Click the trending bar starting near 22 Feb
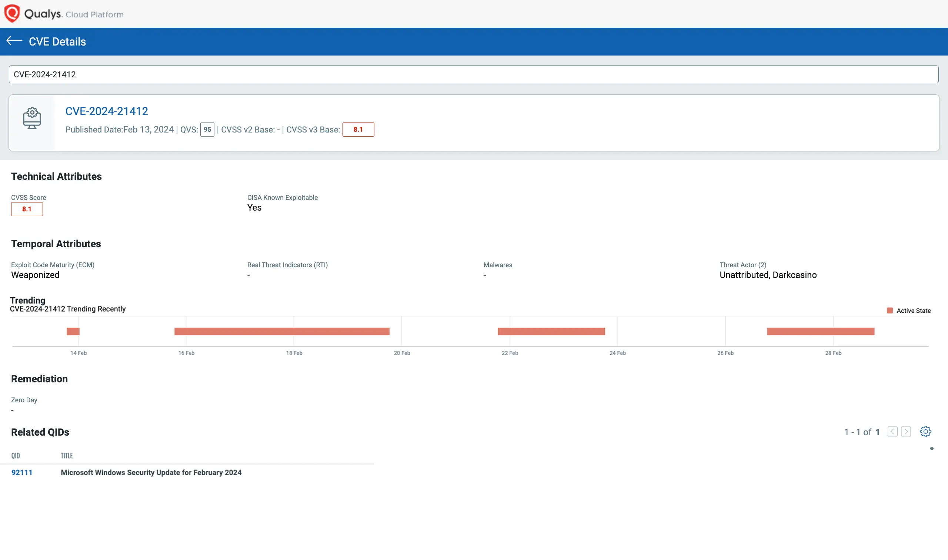The height and width of the screenshot is (560, 948). [551, 331]
